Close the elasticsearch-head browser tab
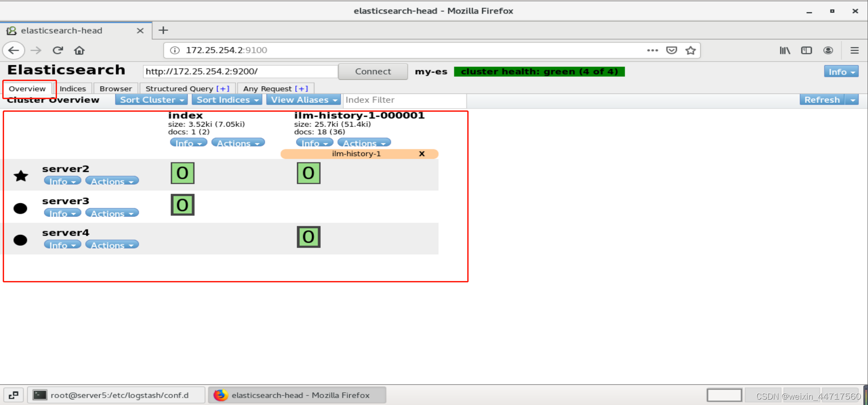 point(140,31)
